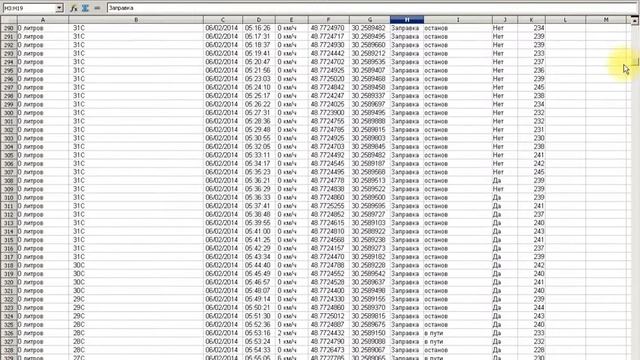Click the Нет cell in row 309

[505, 189]
